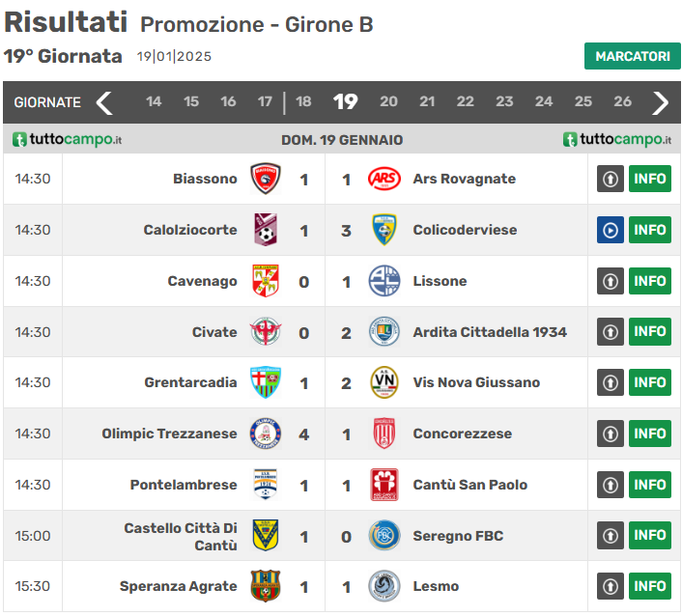Screen dimensions: 682x616
Task: Open INFO for Cavenago vs Lissone
Action: [x=649, y=281]
